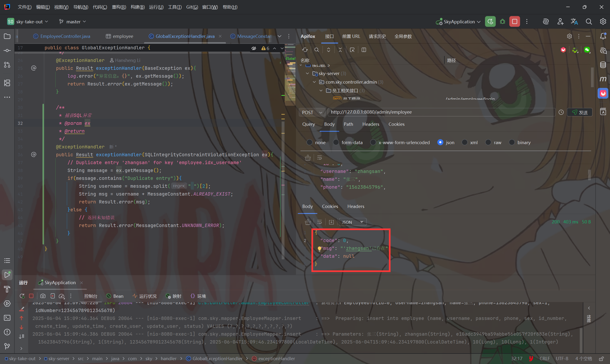Image resolution: width=610 pixels, height=364 pixels.
Task: Open the Headers request tab
Action: click(371, 124)
